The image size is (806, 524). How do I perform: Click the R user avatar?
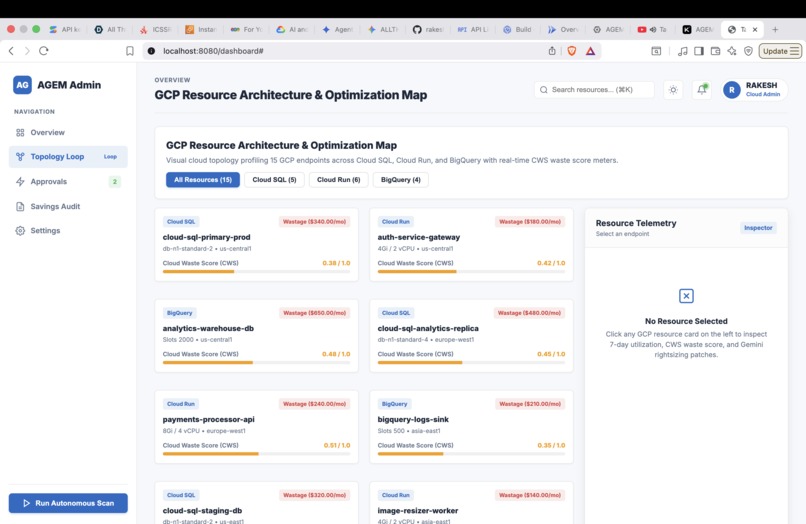pyautogui.click(x=731, y=90)
